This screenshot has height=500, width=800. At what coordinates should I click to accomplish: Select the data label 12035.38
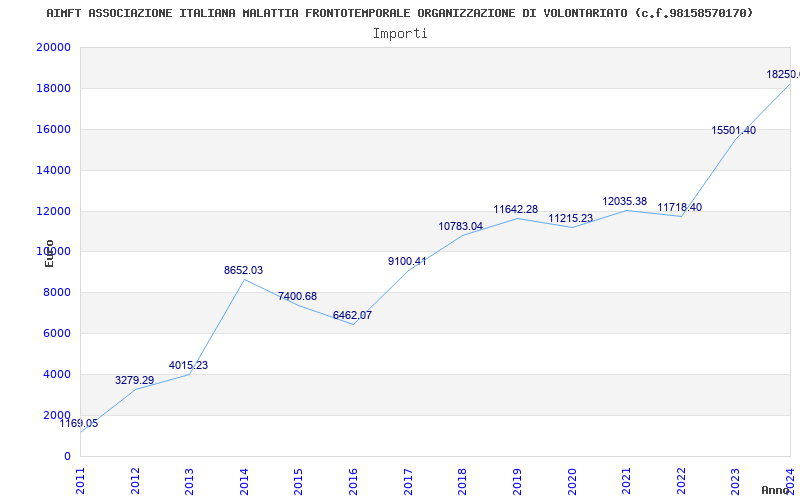624,202
